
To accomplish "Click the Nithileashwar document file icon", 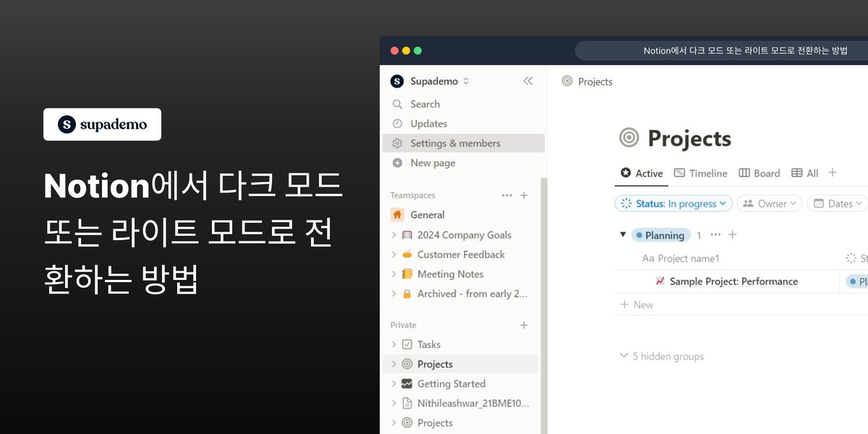I will coord(407,404).
